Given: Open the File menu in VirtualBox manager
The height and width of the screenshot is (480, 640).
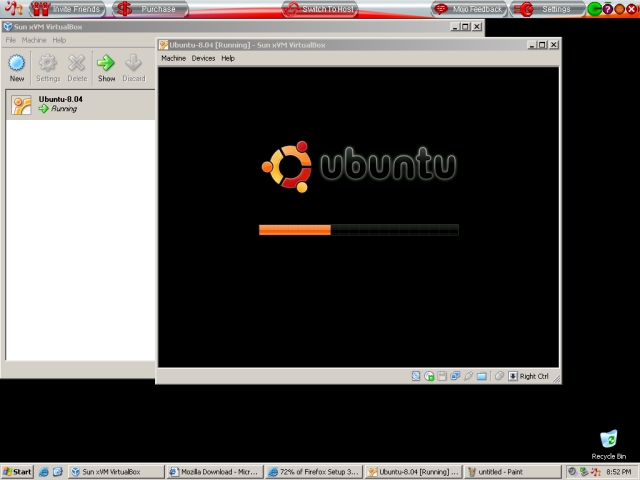Looking at the screenshot, I should click(11, 40).
